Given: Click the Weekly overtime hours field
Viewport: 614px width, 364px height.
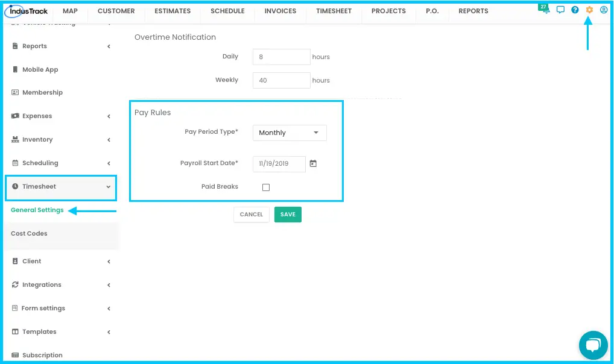Looking at the screenshot, I should (x=282, y=80).
